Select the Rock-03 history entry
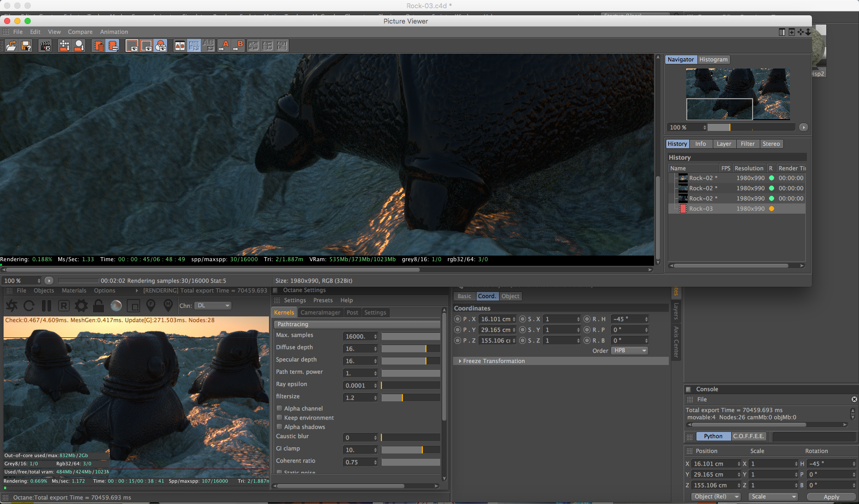Screen dimensions: 859x504 pyautogui.click(x=737, y=209)
